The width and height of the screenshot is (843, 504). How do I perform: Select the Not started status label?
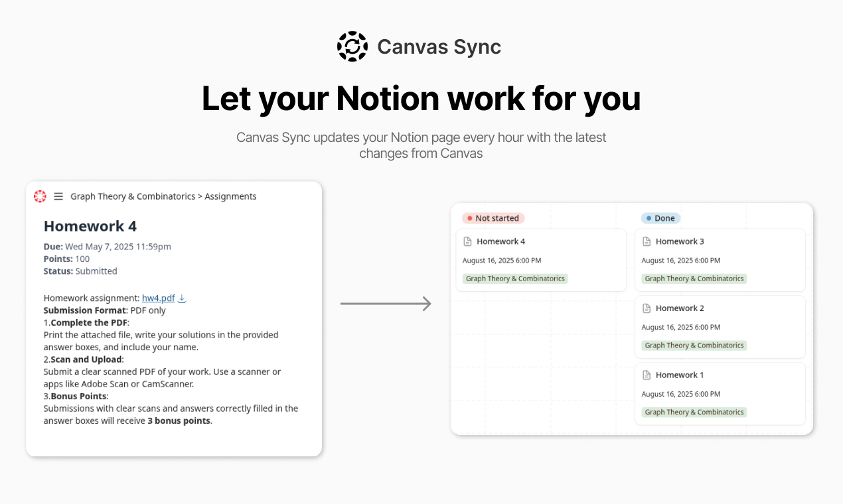tap(493, 218)
